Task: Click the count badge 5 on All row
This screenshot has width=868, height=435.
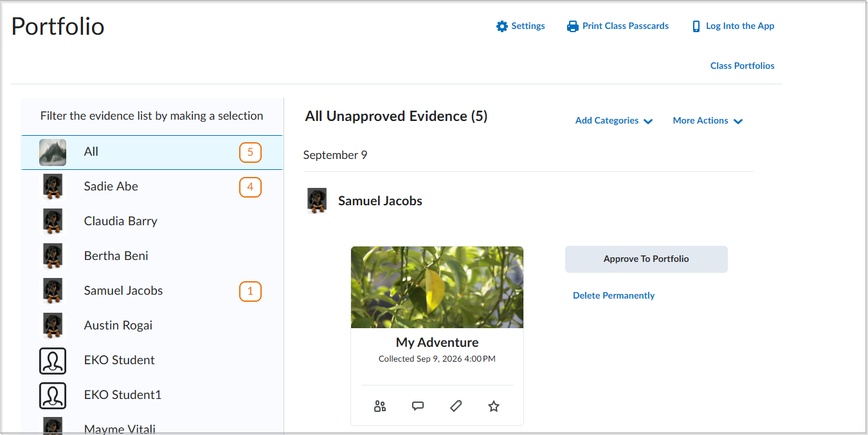Action: pos(250,153)
